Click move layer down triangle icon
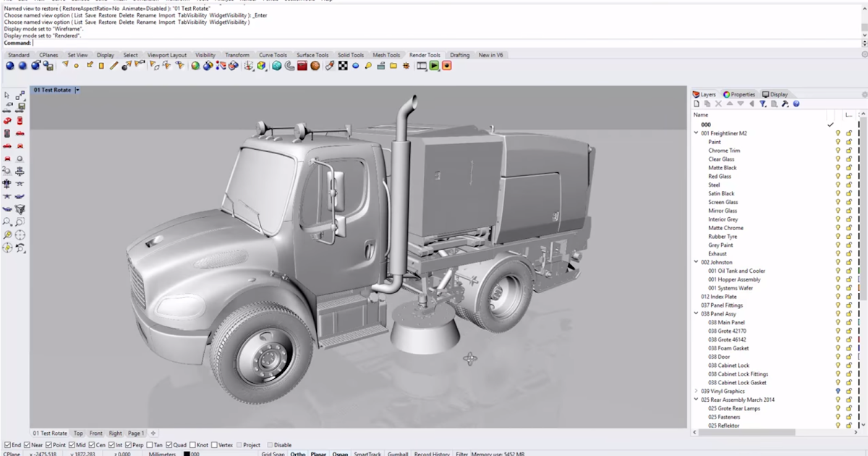 tap(741, 104)
